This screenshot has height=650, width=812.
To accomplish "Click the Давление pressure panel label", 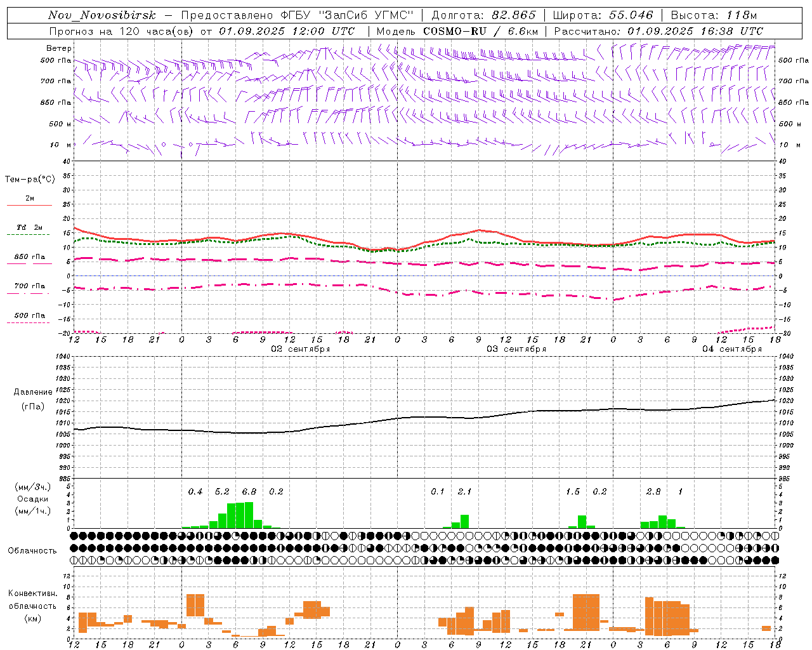I will [x=33, y=392].
